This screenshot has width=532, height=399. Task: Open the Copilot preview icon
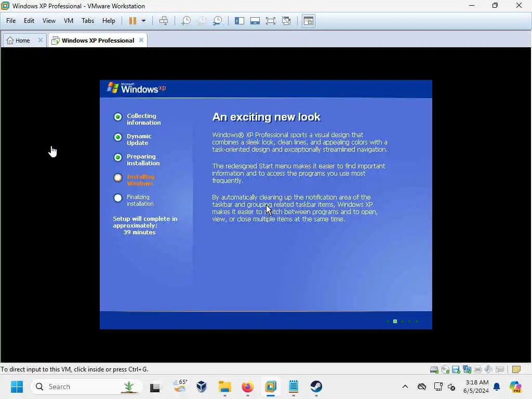pos(515,387)
